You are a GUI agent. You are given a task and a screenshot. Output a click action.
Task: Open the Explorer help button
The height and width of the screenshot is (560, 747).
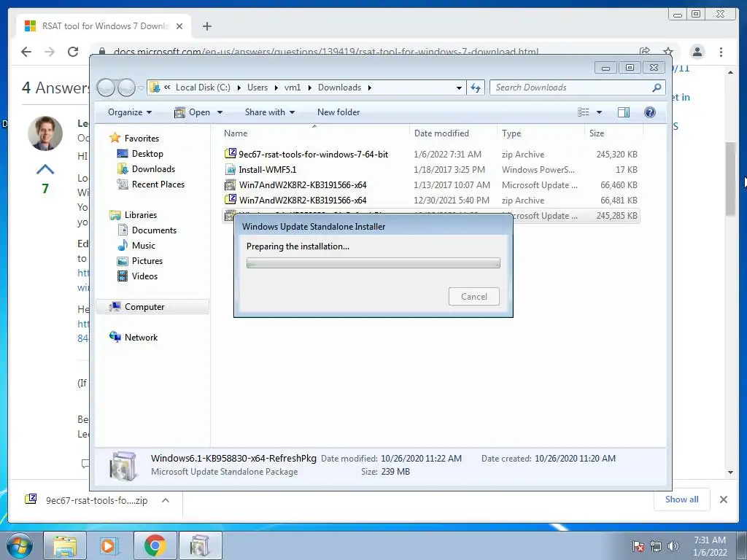(649, 112)
